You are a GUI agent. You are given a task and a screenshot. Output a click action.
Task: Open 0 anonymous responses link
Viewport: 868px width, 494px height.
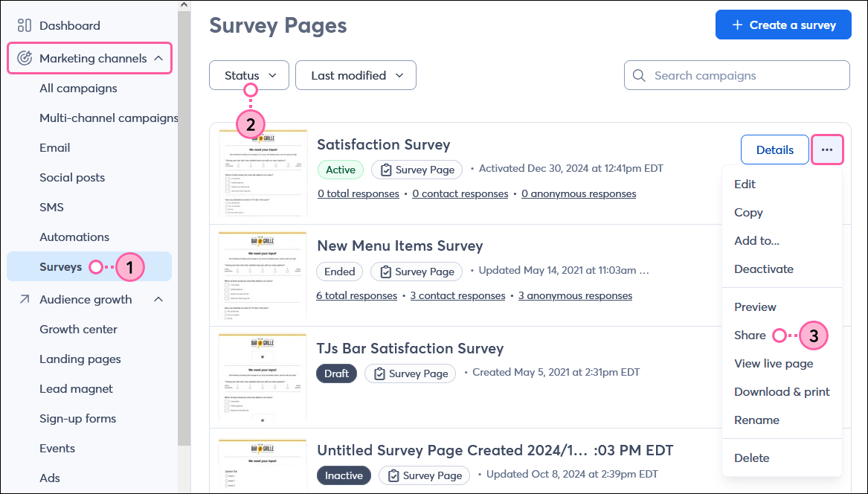[579, 194]
